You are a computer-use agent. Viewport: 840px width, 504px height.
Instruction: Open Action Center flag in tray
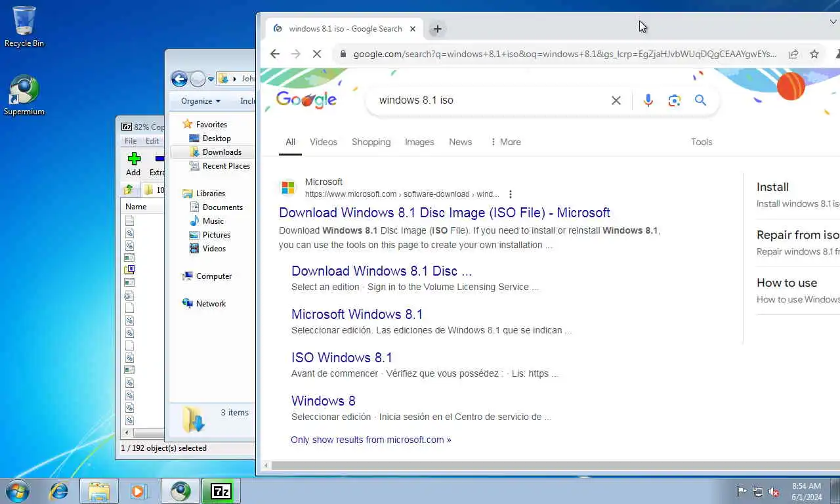742,492
